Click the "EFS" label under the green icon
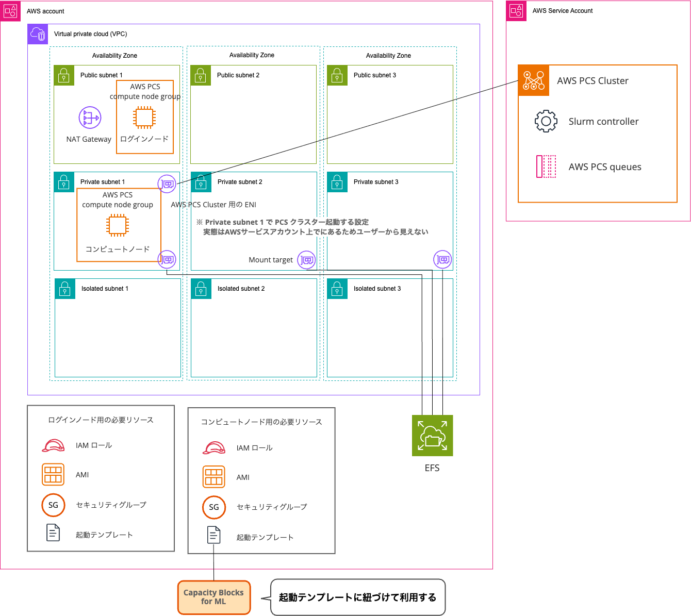The image size is (691, 616). [x=432, y=468]
